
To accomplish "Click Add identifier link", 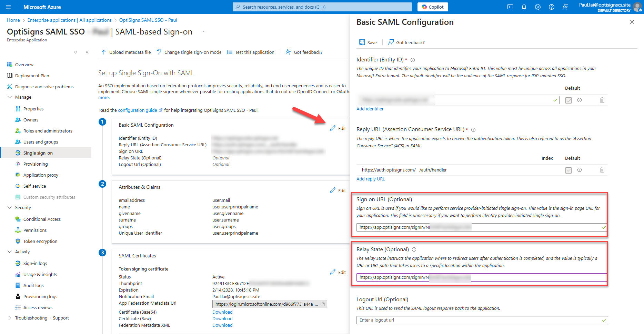I will click(370, 109).
